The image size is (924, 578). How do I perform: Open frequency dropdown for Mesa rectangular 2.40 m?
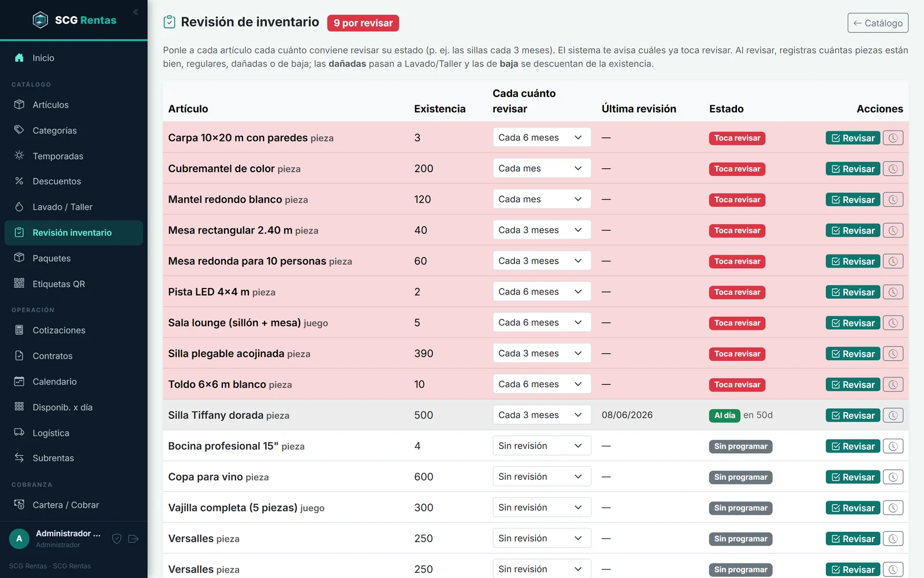[x=542, y=230]
